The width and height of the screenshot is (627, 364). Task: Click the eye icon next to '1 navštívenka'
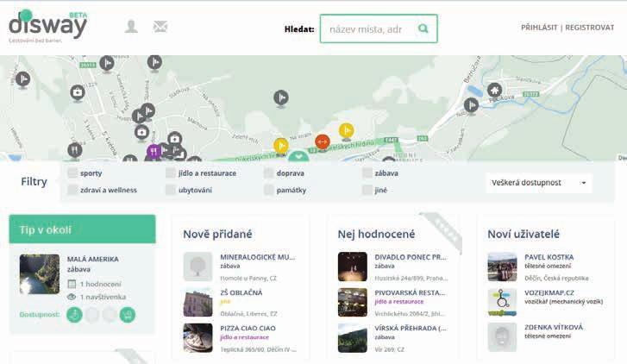(x=72, y=297)
